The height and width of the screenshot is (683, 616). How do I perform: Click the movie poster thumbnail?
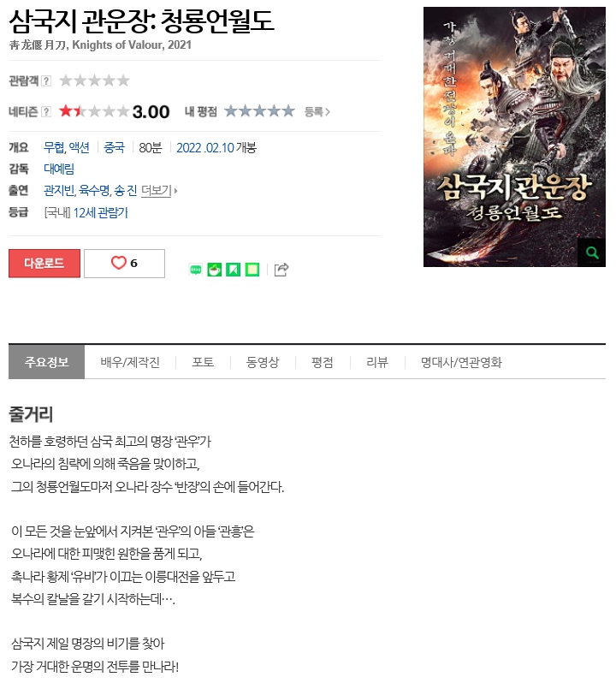tap(514, 137)
